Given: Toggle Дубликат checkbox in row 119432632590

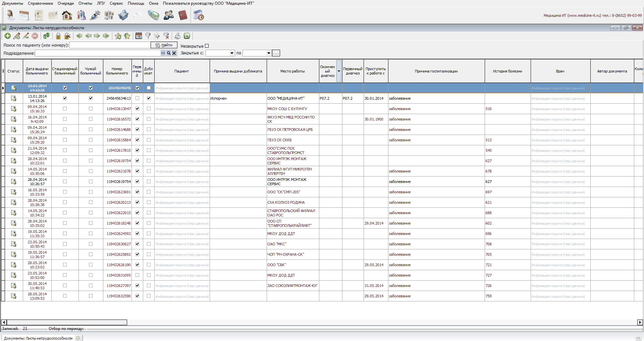Looking at the screenshot, I should 149,296.
